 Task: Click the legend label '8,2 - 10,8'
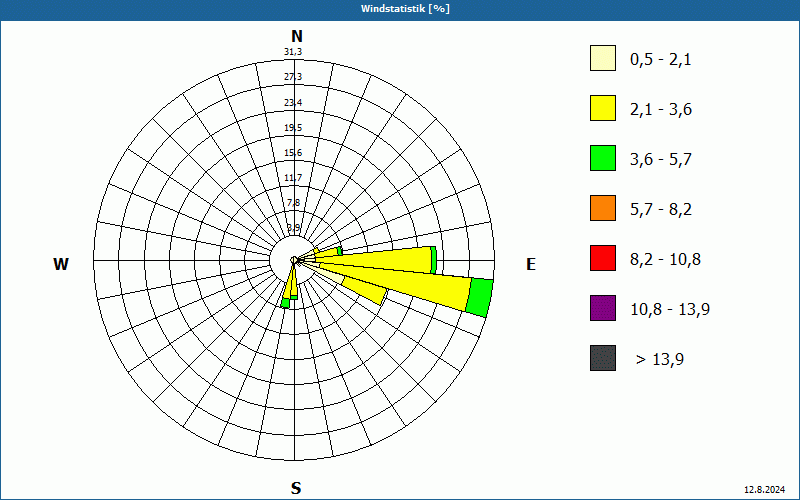click(665, 260)
